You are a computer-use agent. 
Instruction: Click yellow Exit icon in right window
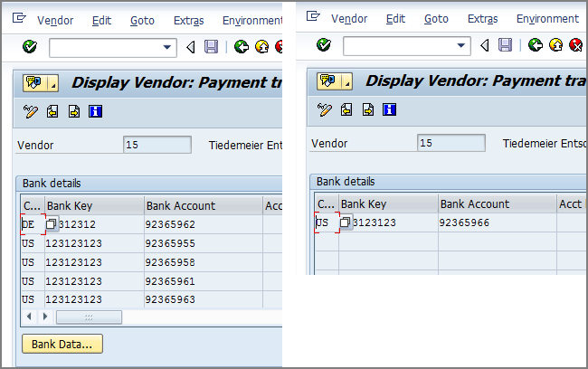coord(555,45)
